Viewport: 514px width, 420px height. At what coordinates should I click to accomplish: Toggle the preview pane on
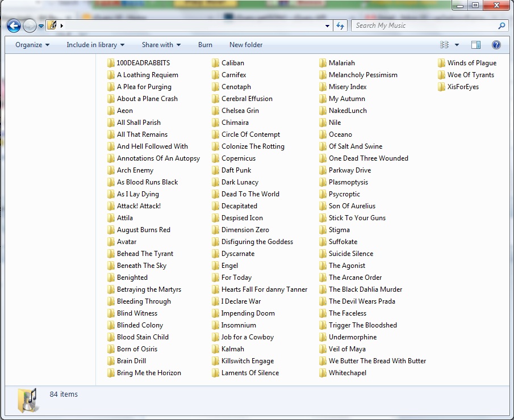pyautogui.click(x=476, y=44)
